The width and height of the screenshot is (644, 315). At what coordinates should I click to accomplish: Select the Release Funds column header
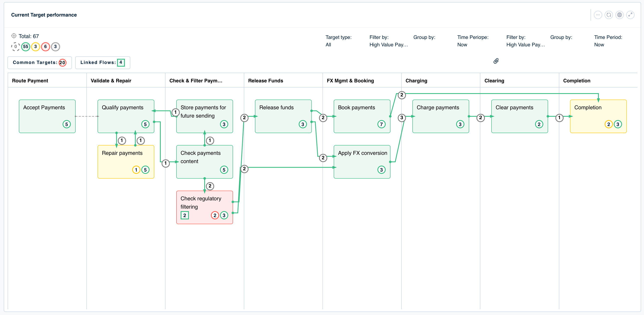266,81
